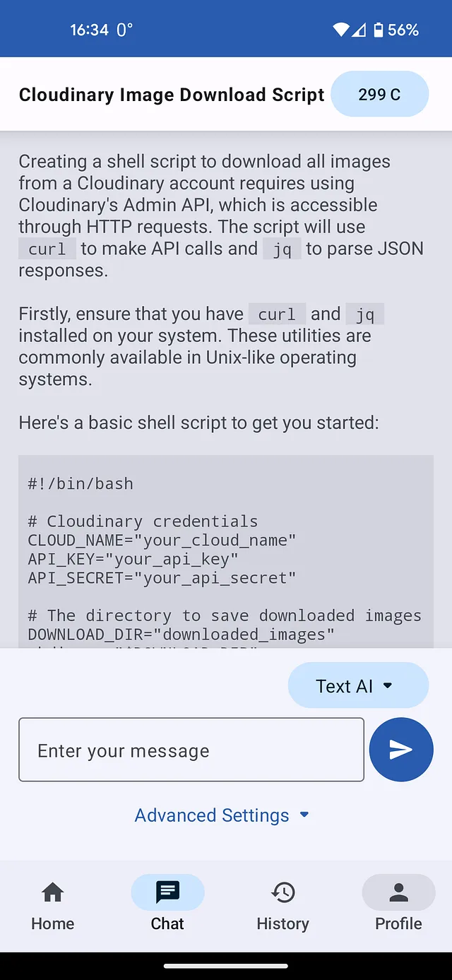The width and height of the screenshot is (452, 980).
Task: Tap the blue send arrow button
Action: [401, 750]
